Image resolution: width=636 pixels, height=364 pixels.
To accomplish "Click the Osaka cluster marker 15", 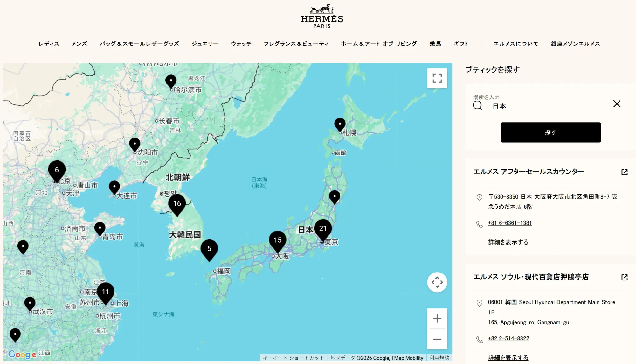I will coord(278,241).
